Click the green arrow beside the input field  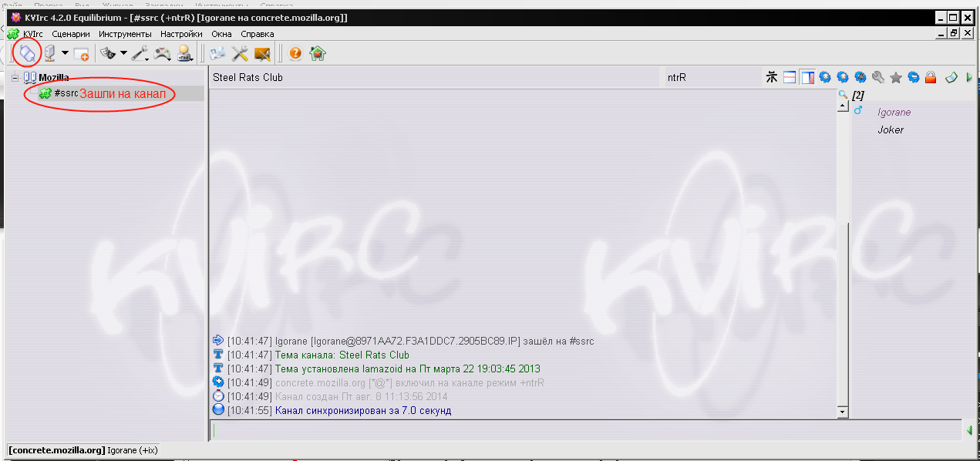(x=969, y=430)
